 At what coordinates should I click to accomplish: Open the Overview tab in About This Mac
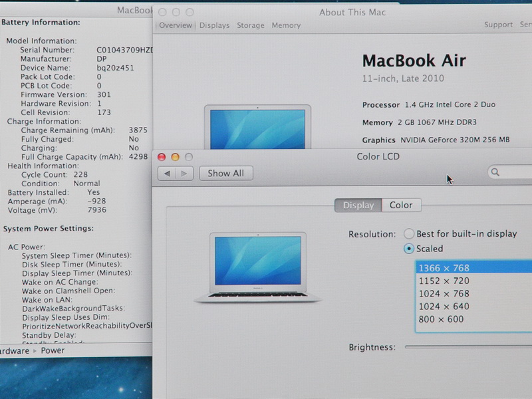coord(176,25)
